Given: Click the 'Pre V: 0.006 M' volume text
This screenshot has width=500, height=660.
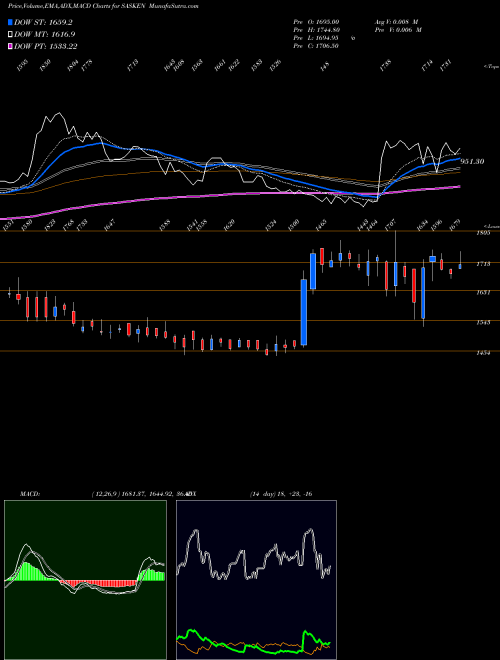Looking at the screenshot, I should coord(398,30).
